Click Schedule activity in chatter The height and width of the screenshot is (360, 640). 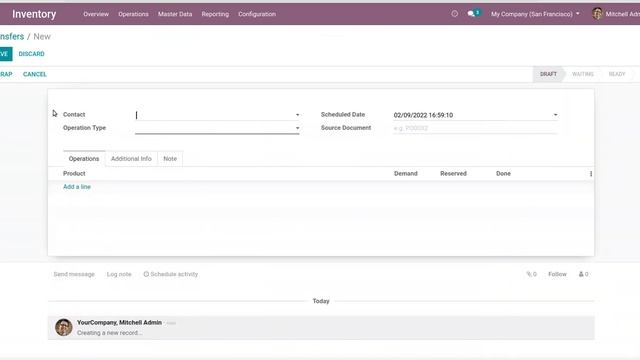[x=171, y=274]
